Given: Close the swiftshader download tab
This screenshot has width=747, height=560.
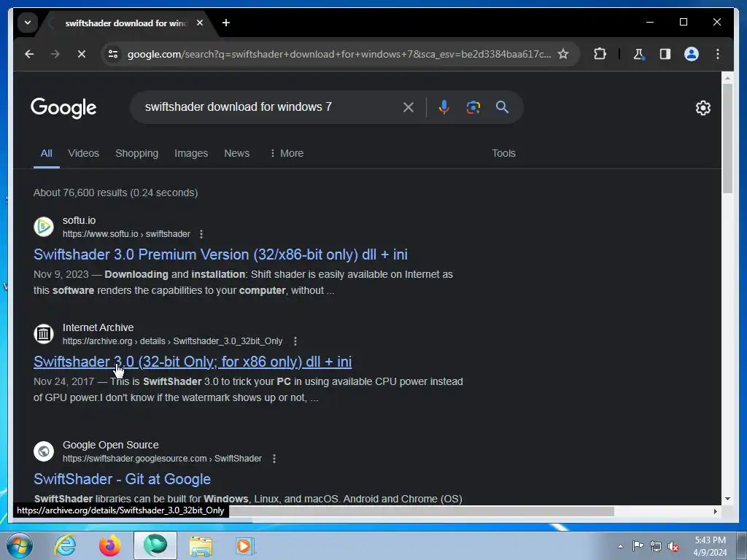Looking at the screenshot, I should 200,23.
